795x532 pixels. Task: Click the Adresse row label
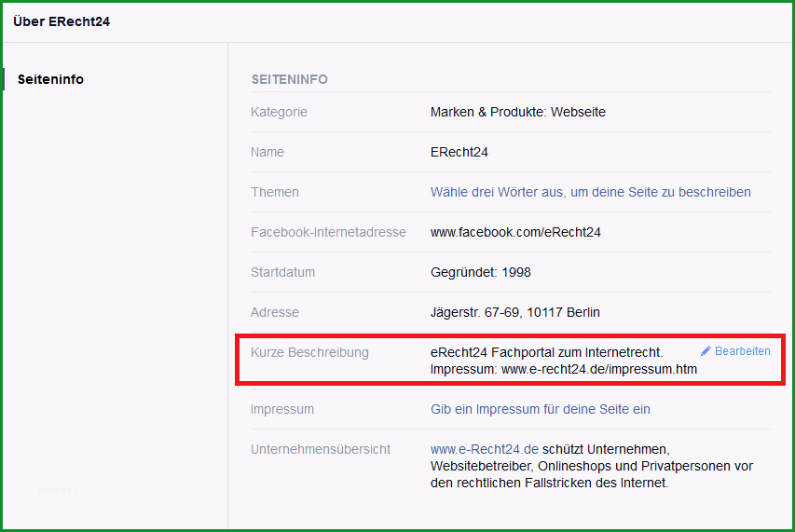tap(275, 313)
